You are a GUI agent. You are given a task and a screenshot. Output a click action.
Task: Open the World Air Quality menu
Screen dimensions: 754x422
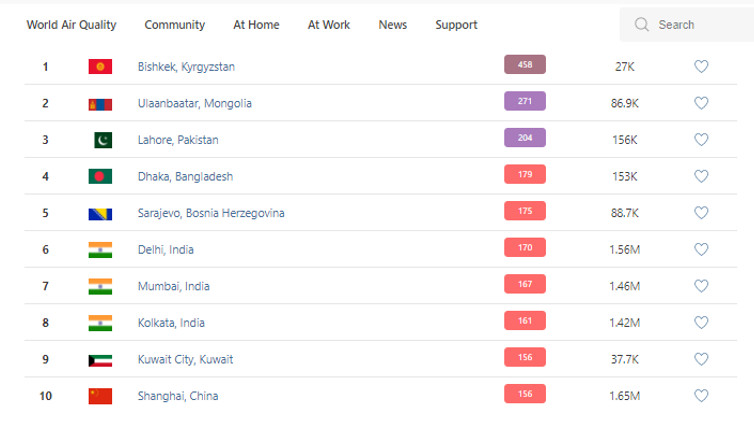[71, 25]
